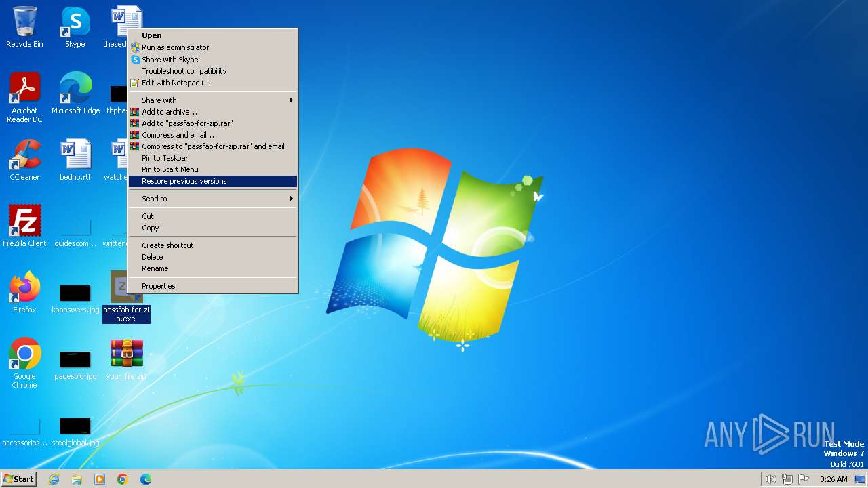This screenshot has width=868, height=488.
Task: Select the guidescom desktop file
Action: tap(75, 232)
